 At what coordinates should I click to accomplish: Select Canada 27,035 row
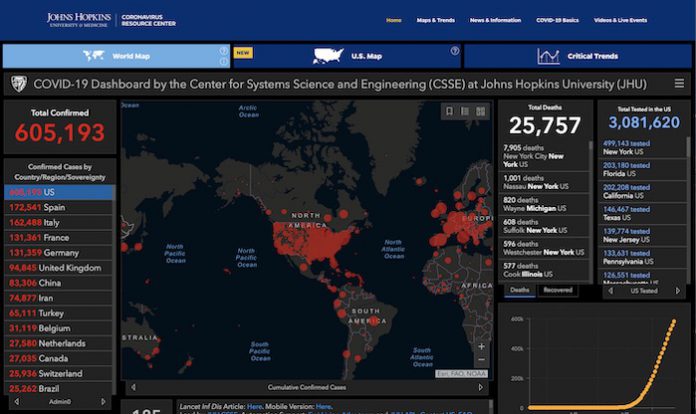[x=58, y=358]
